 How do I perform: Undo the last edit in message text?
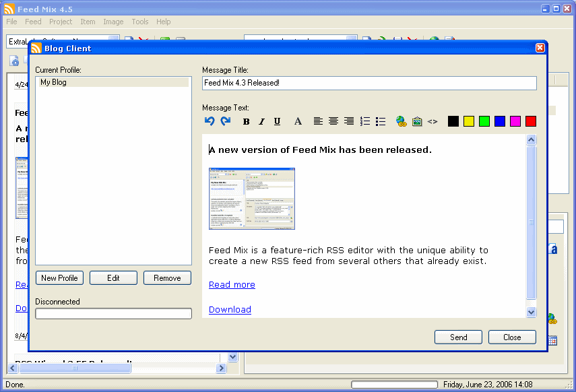tap(210, 121)
